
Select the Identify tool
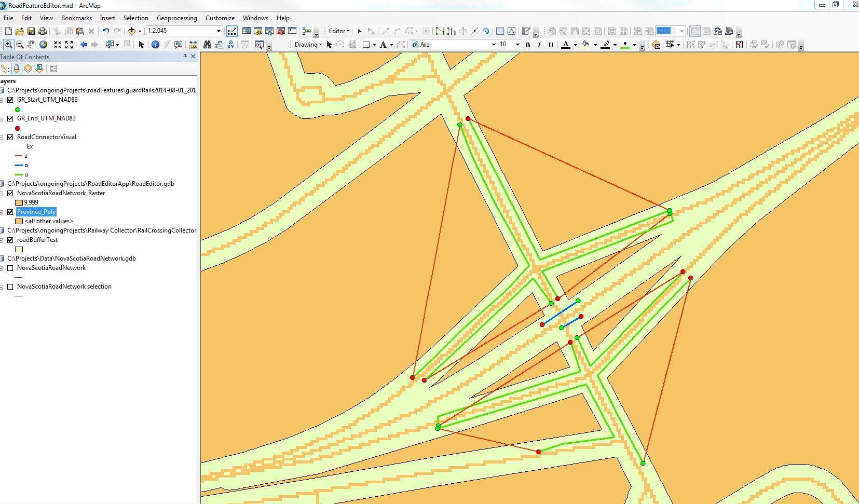coord(155,45)
